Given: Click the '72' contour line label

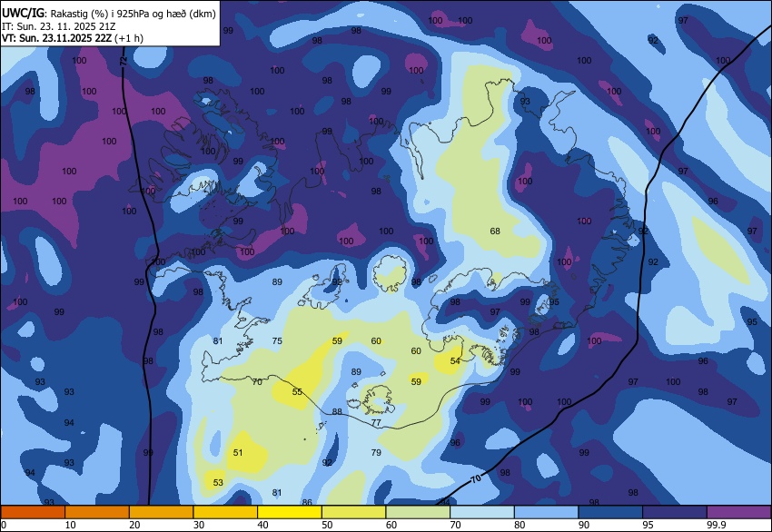Looking at the screenshot, I should (x=124, y=62).
